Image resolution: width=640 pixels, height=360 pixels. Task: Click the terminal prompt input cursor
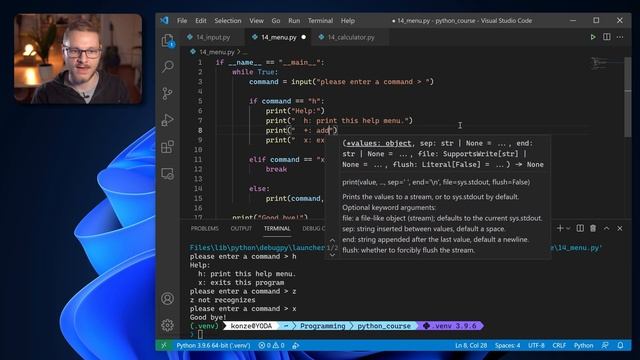tap(200, 334)
